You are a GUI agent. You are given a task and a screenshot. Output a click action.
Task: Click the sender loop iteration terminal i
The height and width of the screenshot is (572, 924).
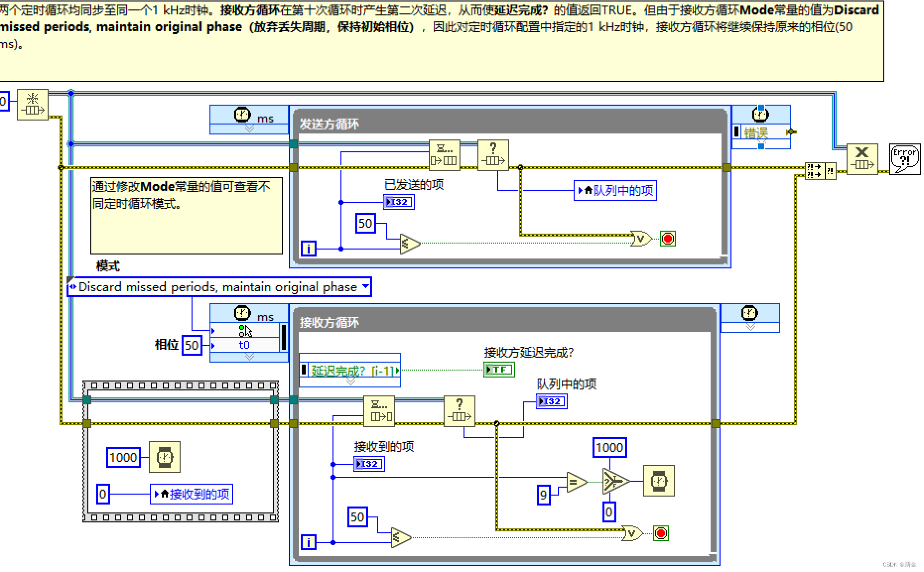click(309, 249)
